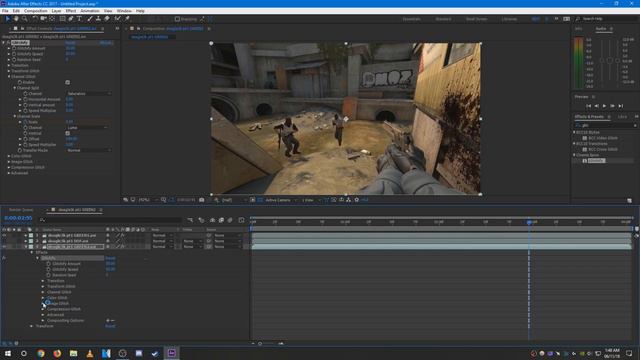640x360 pixels.
Task: Collapse Channel Glitch group in effect controls
Action: (x=9, y=77)
